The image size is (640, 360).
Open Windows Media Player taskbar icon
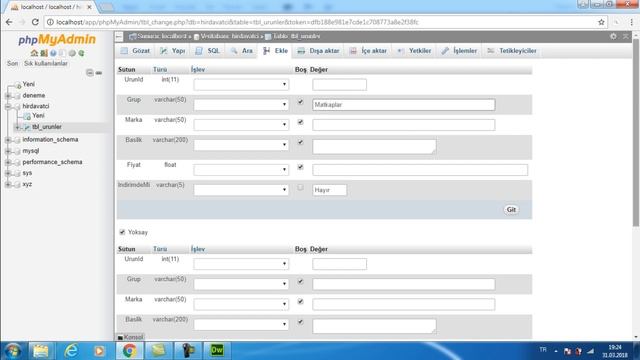[x=99, y=351]
